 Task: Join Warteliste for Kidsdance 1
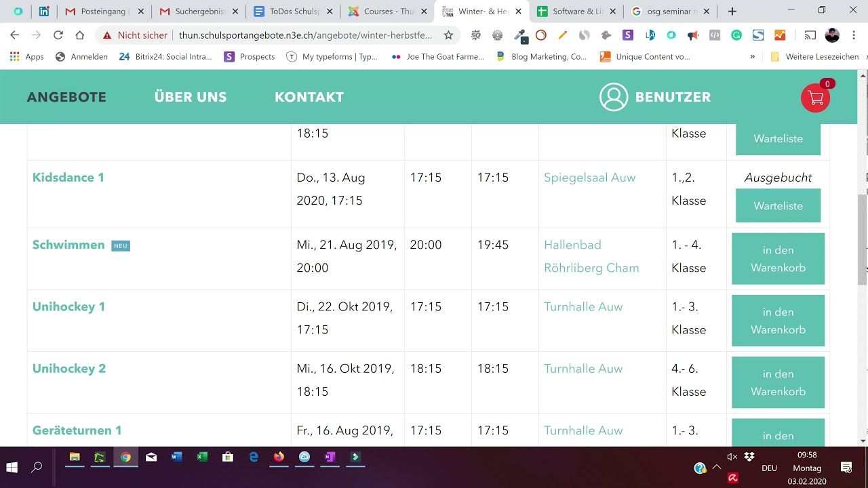[778, 206]
